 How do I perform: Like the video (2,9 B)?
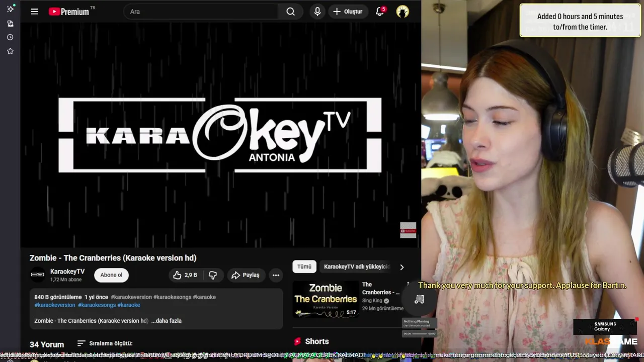(185, 275)
